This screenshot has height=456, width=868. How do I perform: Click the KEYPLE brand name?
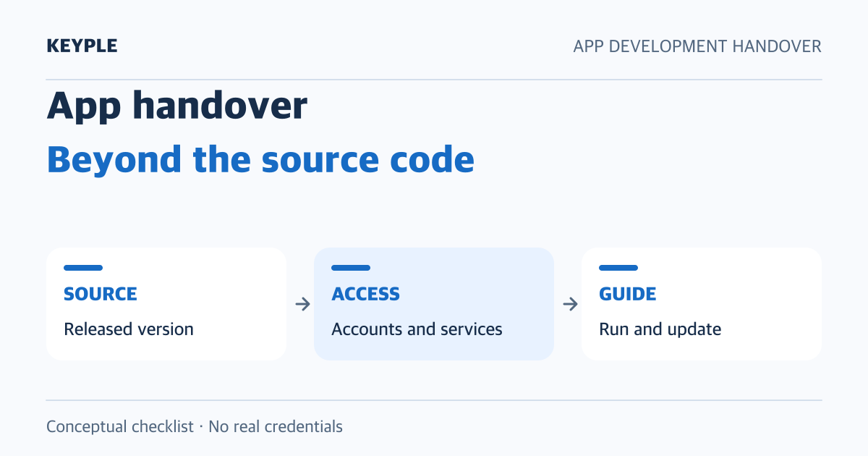pyautogui.click(x=82, y=46)
